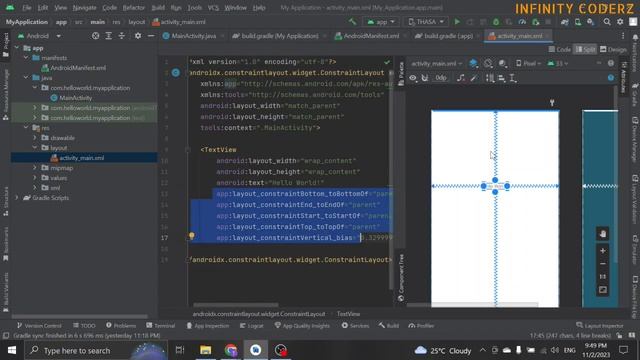
Task: Click the Night Mode/UI mode icon
Action: tap(502, 63)
